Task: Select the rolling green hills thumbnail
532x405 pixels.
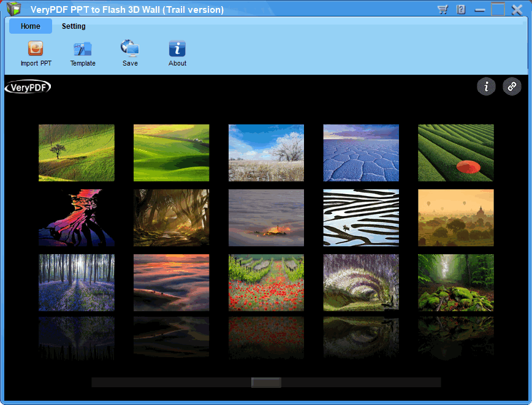Action: [172, 153]
